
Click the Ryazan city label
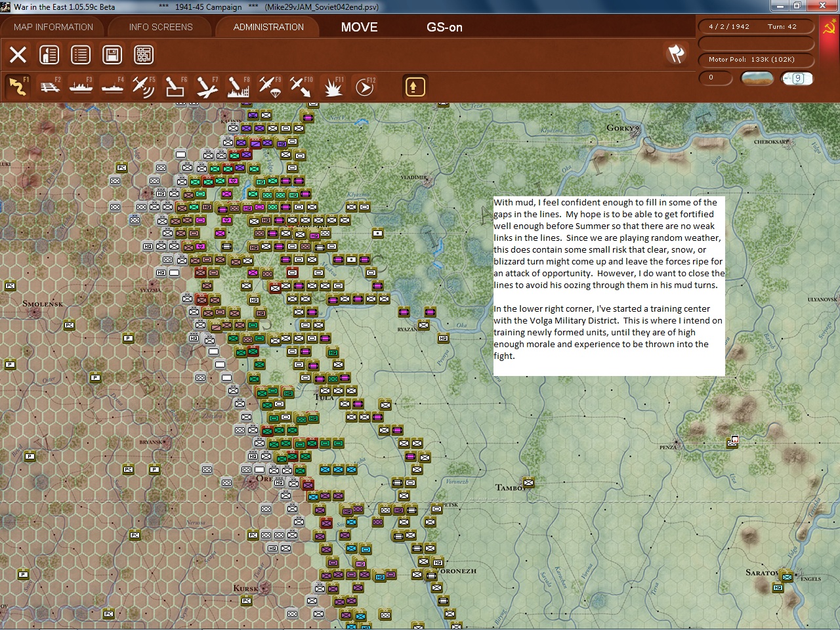(x=408, y=329)
